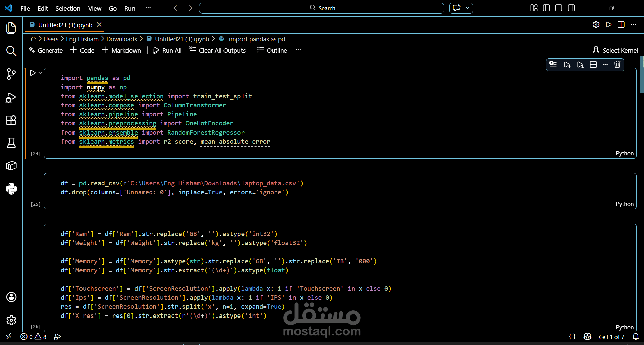Close the Untitled21 (1).ipynb tab
Screen dimensions: 644x345
click(99, 25)
